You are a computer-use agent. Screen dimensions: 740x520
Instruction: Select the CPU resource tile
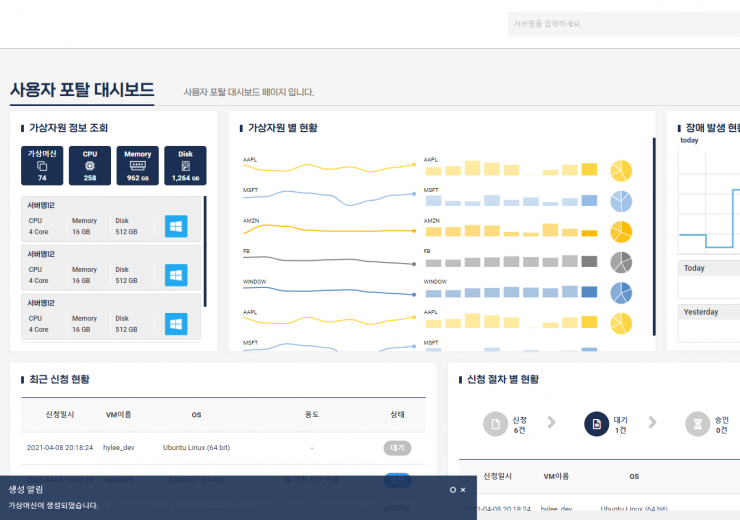point(90,166)
